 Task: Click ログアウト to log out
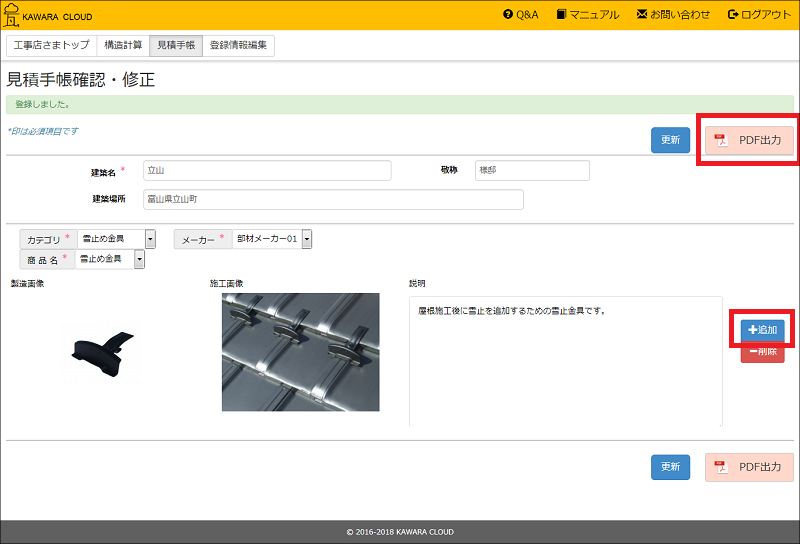coord(760,15)
